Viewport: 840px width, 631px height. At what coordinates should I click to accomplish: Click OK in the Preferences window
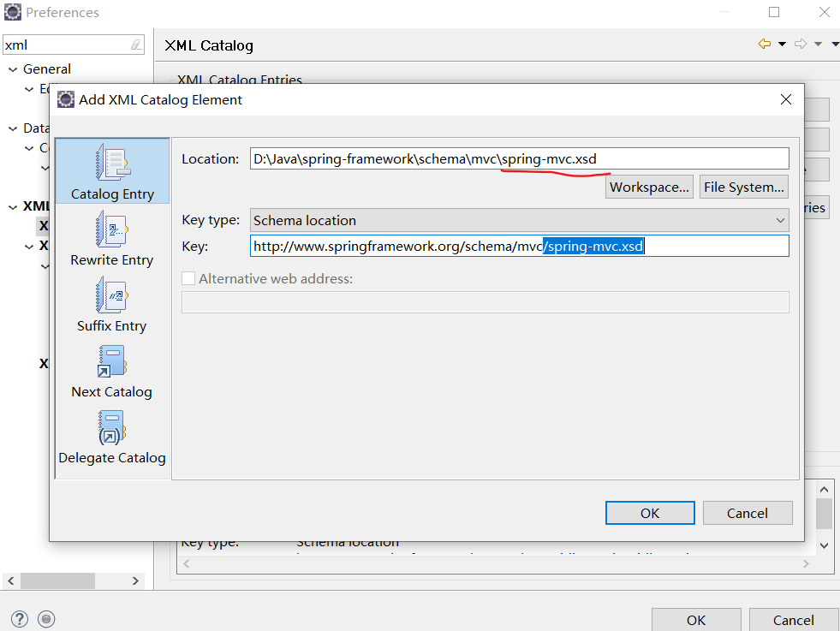696,620
